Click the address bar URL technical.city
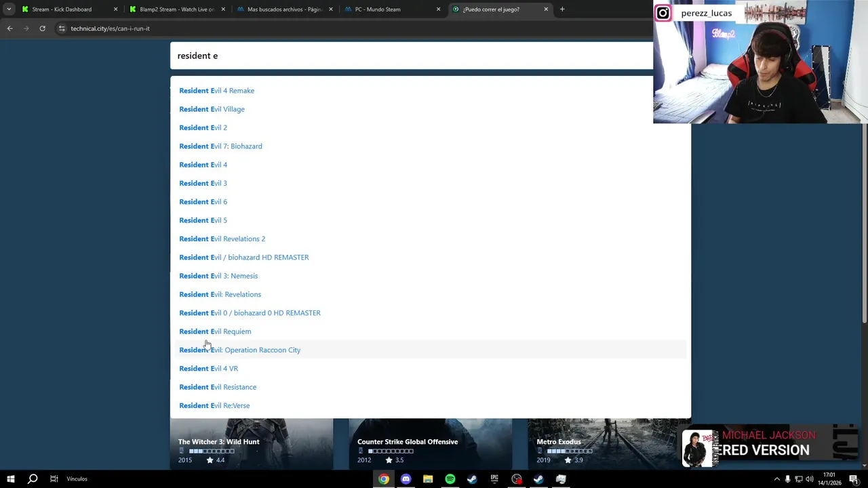Screen dimensions: 868x488 [110, 28]
